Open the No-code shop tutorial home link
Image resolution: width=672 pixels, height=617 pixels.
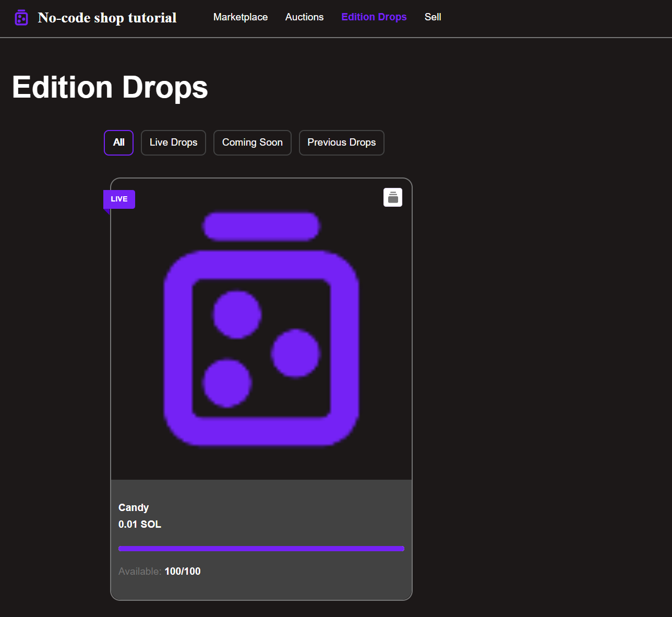[107, 18]
